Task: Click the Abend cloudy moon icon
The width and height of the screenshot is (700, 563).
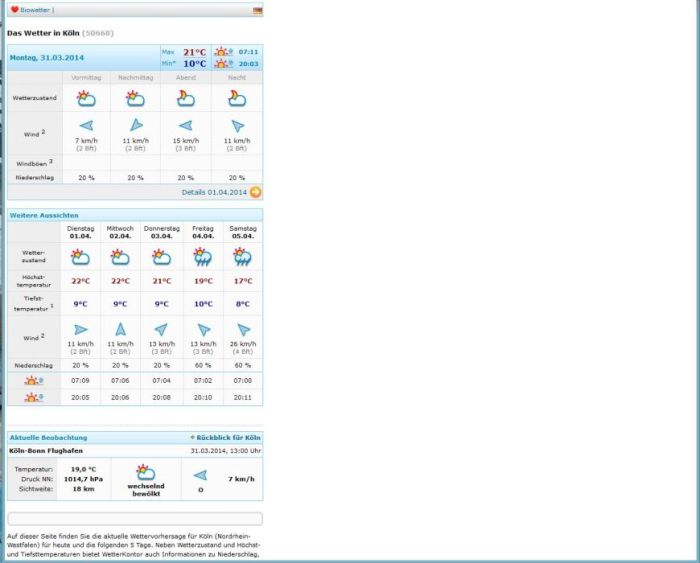Action: tap(186, 98)
